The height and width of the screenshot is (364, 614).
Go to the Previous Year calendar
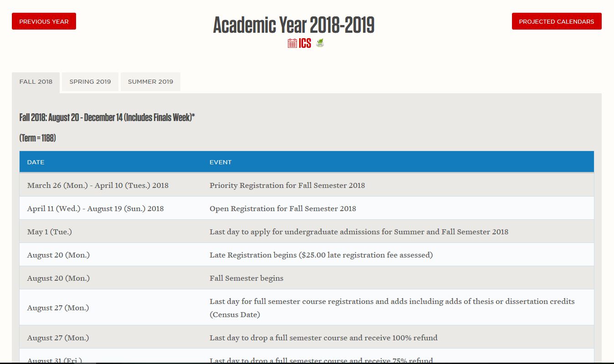pyautogui.click(x=44, y=21)
